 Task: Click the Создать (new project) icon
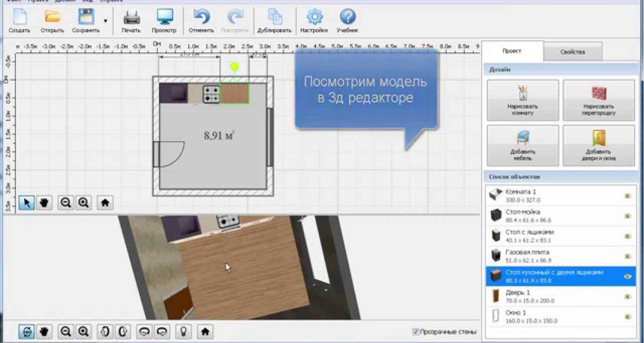tap(19, 18)
